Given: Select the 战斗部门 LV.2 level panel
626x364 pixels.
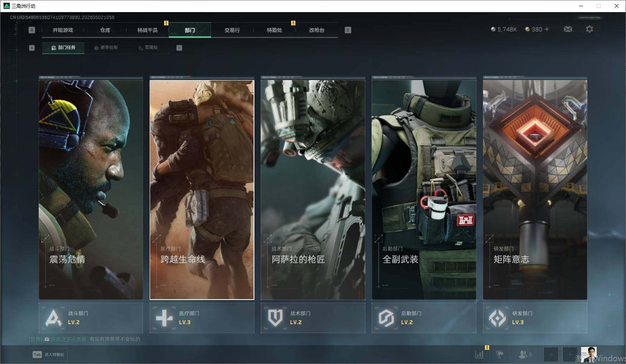Looking at the screenshot, I should [x=91, y=318].
